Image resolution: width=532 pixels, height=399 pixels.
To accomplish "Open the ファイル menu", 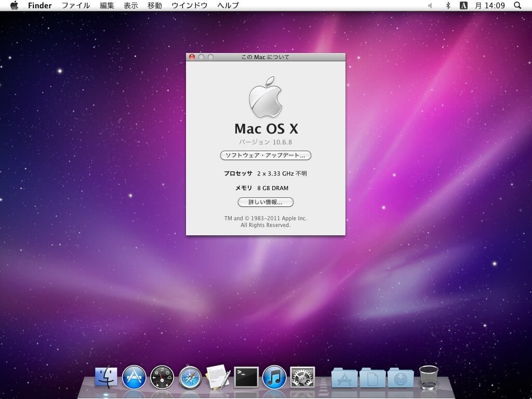I will coord(75,5).
